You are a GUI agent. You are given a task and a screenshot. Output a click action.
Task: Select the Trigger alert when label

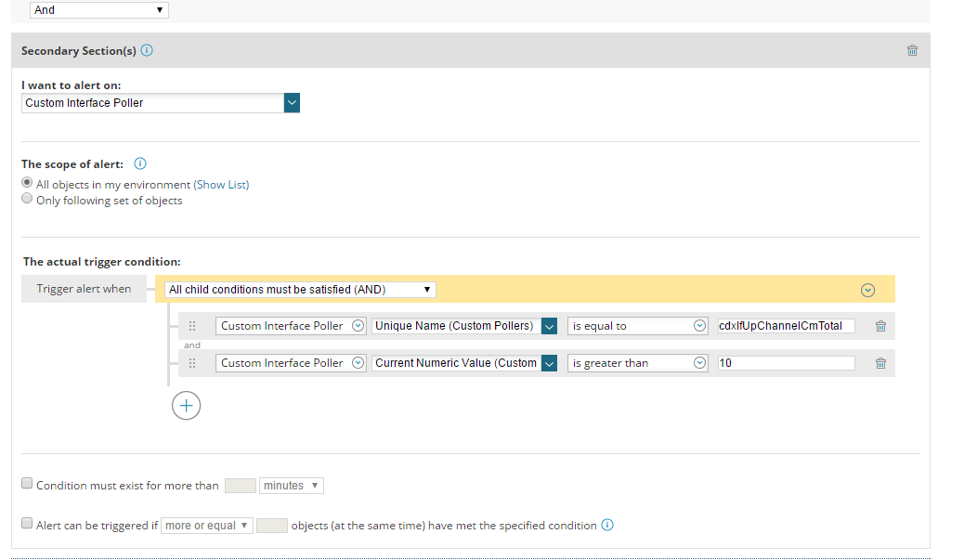click(x=84, y=289)
